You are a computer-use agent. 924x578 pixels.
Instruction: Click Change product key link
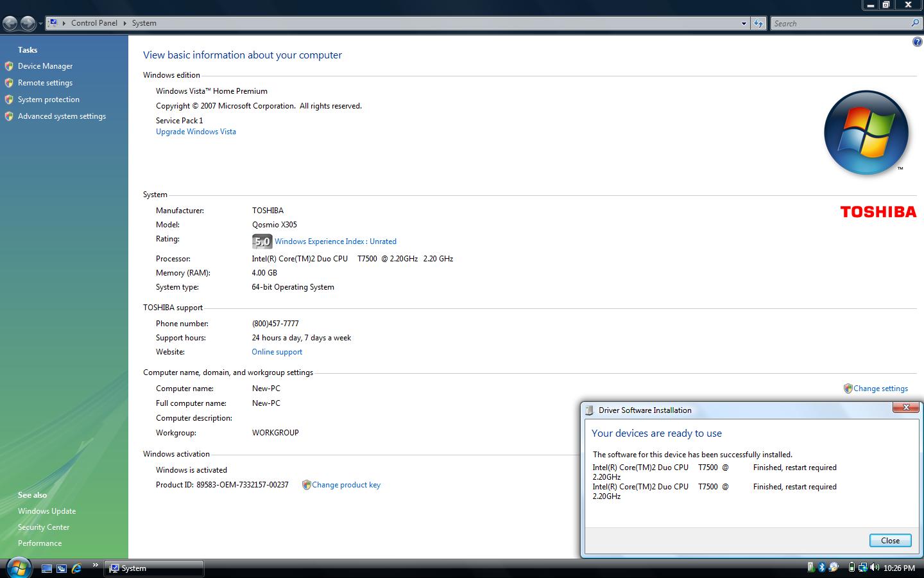(x=346, y=485)
